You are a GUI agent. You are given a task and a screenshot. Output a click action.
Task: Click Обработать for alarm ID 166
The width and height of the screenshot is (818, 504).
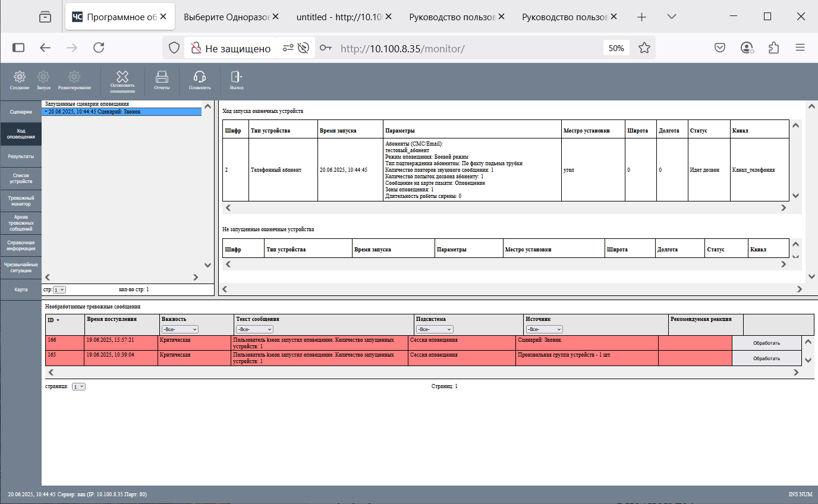[766, 343]
